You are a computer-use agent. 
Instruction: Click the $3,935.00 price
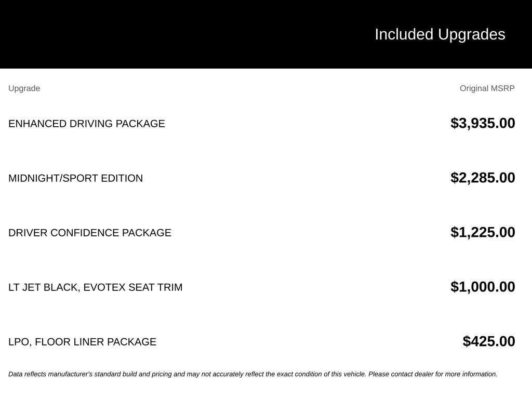(x=483, y=123)
